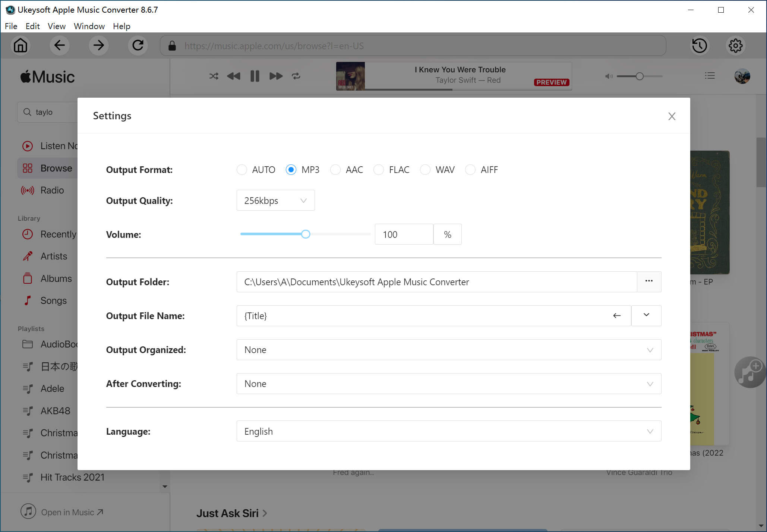Click the skip forward icon

[276, 76]
